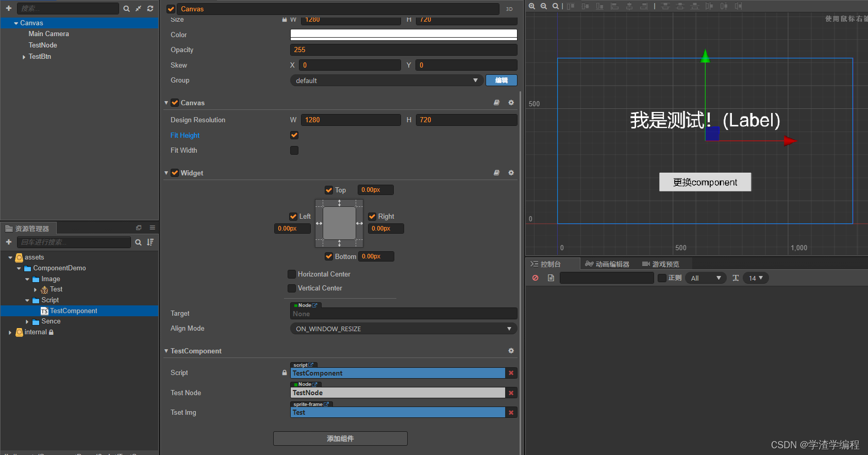Open Group default dropdown
The width and height of the screenshot is (868, 455).
(x=387, y=80)
